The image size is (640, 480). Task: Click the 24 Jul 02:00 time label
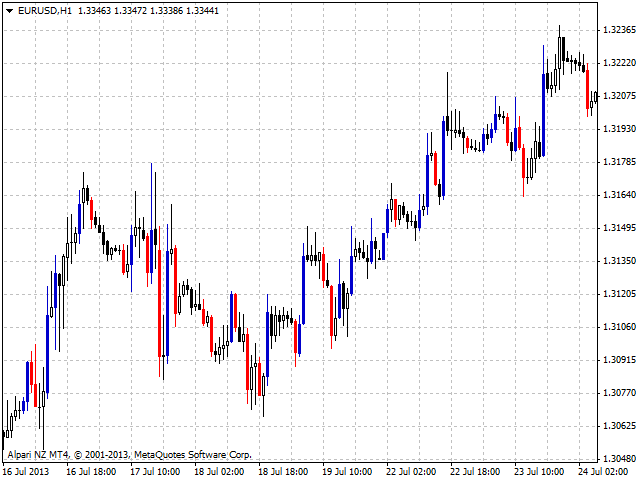pyautogui.click(x=603, y=471)
